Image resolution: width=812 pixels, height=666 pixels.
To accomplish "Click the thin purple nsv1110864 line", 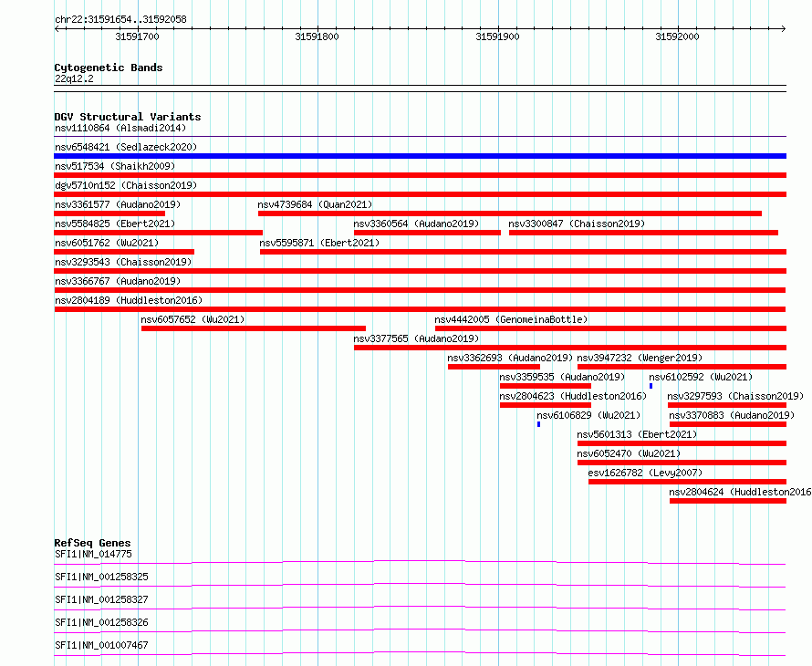I will click(x=420, y=137).
